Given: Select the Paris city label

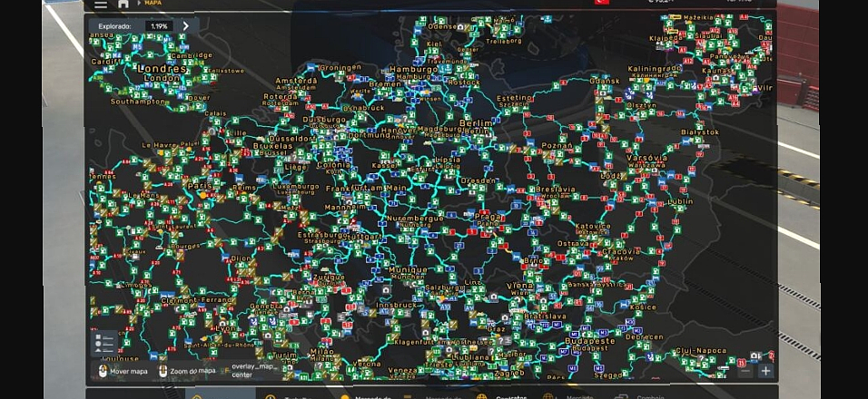Looking at the screenshot, I should 200,187.
